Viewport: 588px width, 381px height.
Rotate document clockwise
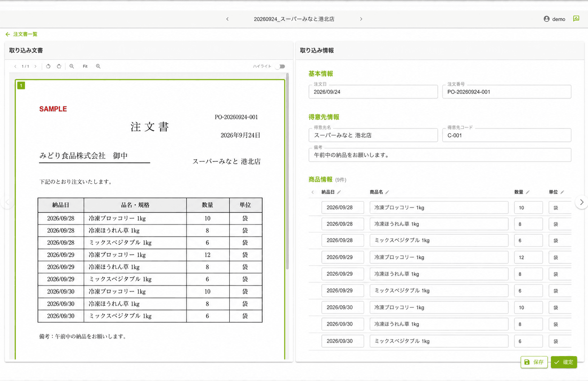tap(59, 66)
